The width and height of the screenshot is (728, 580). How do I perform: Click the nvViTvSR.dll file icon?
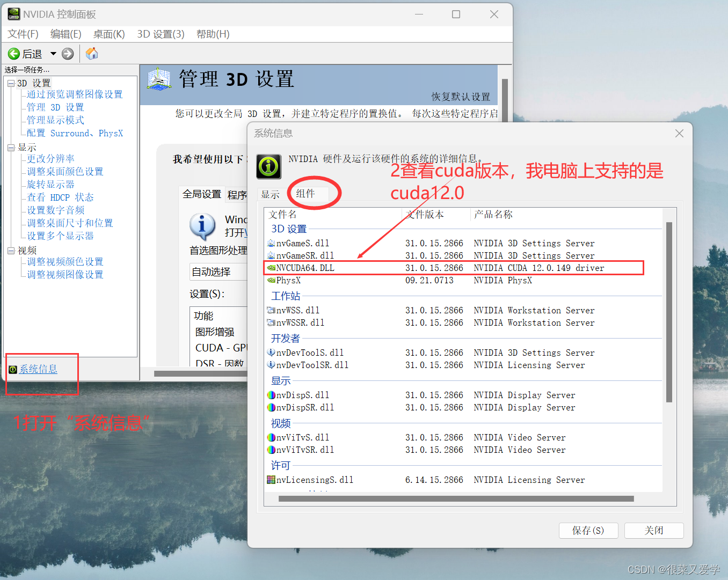(271, 450)
